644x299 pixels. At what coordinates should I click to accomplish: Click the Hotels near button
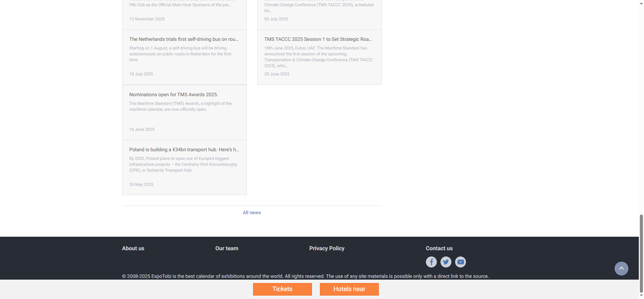[349, 289]
